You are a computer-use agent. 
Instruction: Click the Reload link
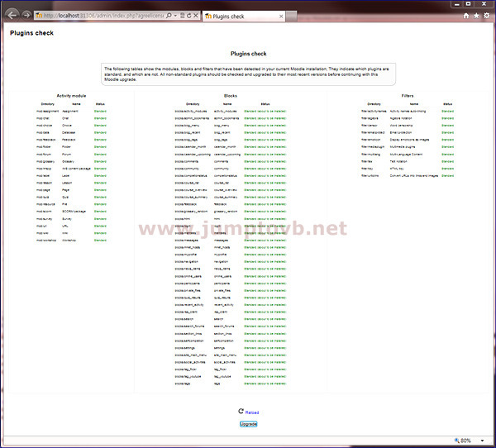click(252, 412)
